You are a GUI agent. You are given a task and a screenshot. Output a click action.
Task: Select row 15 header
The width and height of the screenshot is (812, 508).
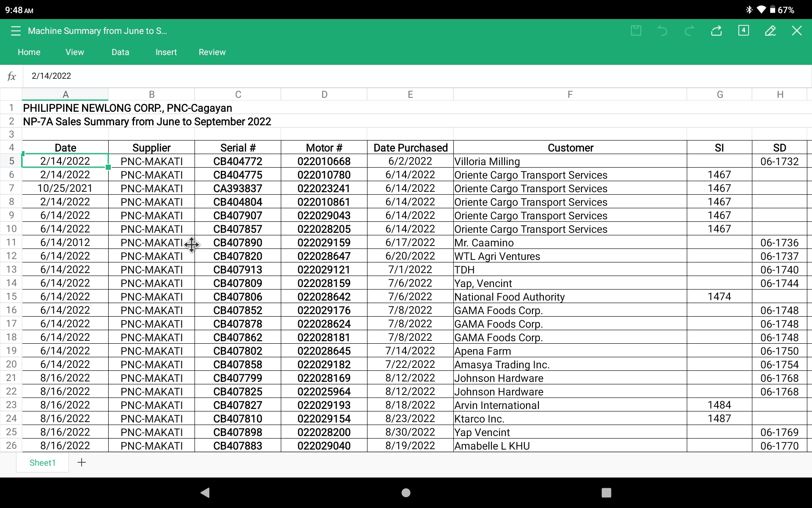11,297
